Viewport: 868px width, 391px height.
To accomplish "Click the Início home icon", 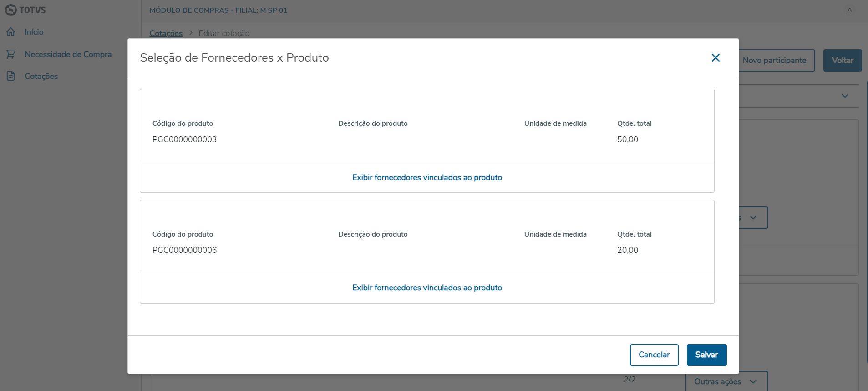I will click(x=11, y=32).
